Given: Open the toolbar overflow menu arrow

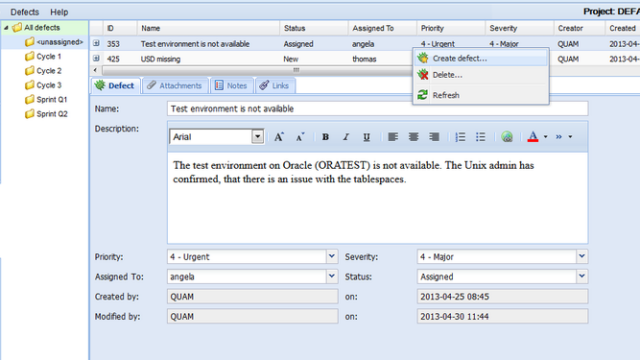Looking at the screenshot, I should click(570, 137).
